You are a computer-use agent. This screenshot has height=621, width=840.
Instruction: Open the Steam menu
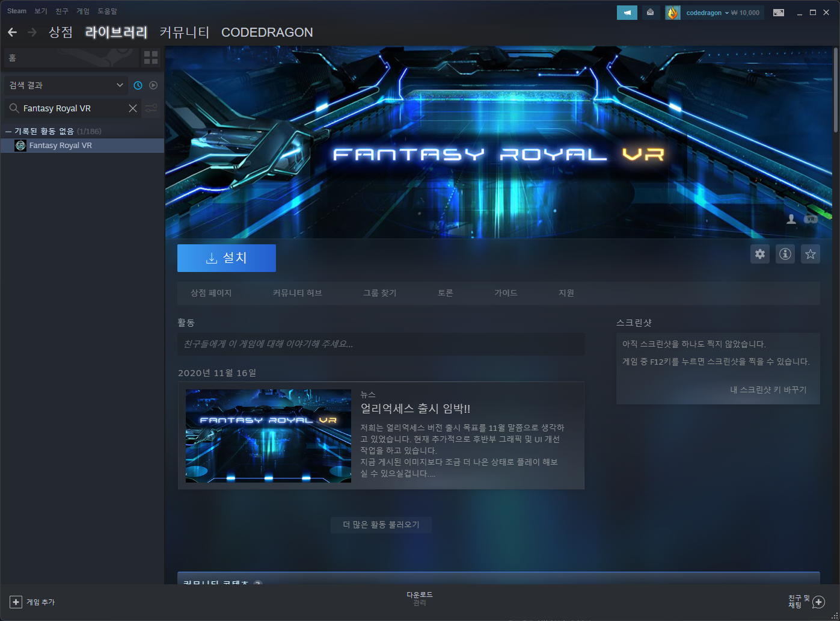point(17,11)
